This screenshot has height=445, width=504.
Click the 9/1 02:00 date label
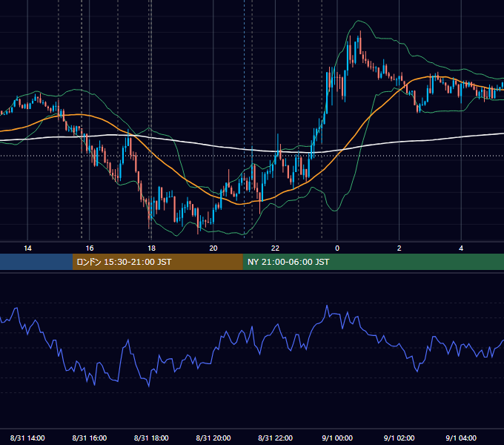coord(399,438)
